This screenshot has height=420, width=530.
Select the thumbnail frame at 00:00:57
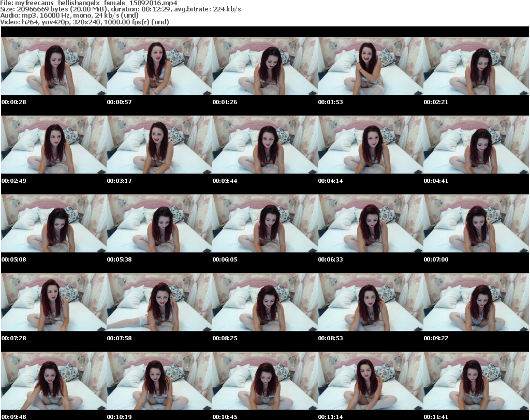(x=159, y=66)
